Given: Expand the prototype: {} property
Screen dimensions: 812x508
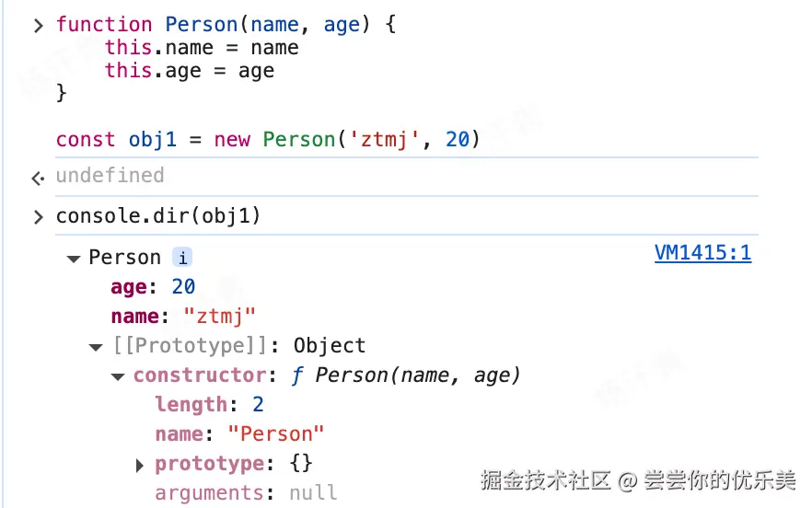Looking at the screenshot, I should click(140, 465).
